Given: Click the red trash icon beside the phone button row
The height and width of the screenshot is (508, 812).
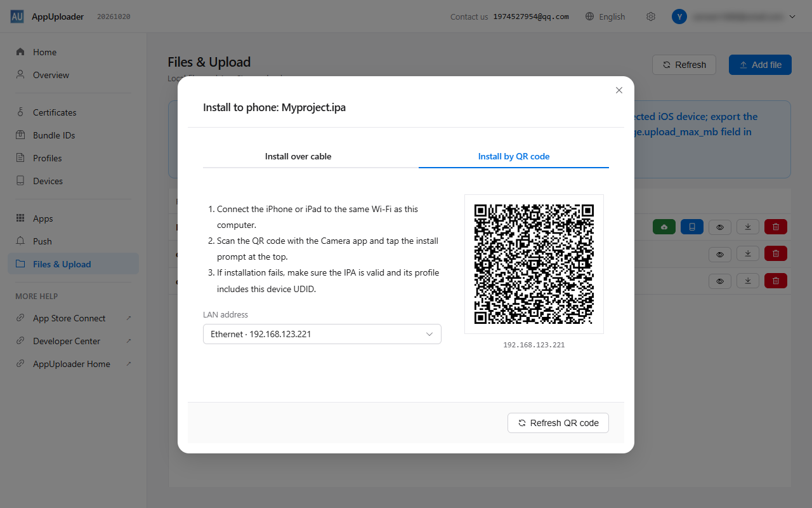Looking at the screenshot, I should [776, 227].
